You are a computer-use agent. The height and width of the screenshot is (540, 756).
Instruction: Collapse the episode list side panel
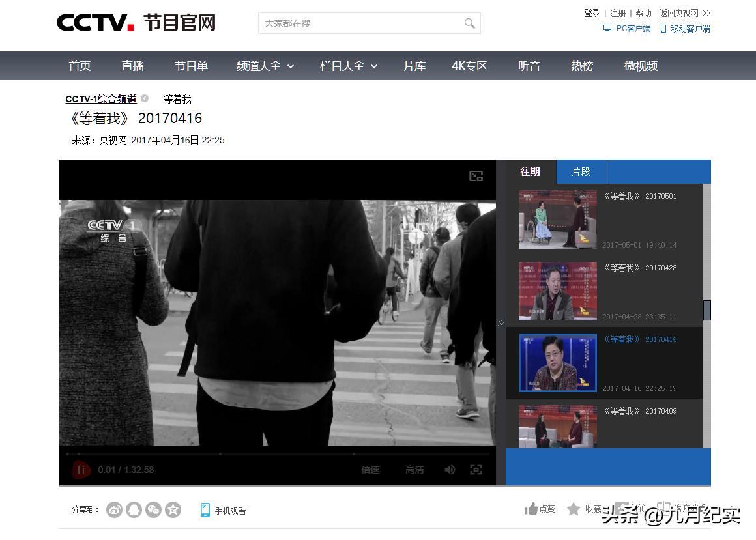click(501, 322)
